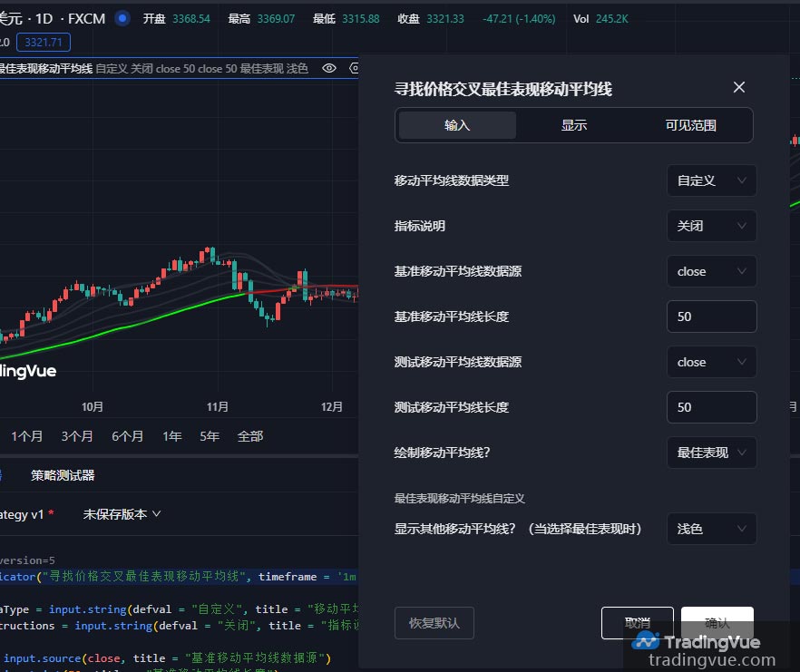The height and width of the screenshot is (672, 800).
Task: Expand the 未保存版本 version dropdown
Action: point(122,514)
